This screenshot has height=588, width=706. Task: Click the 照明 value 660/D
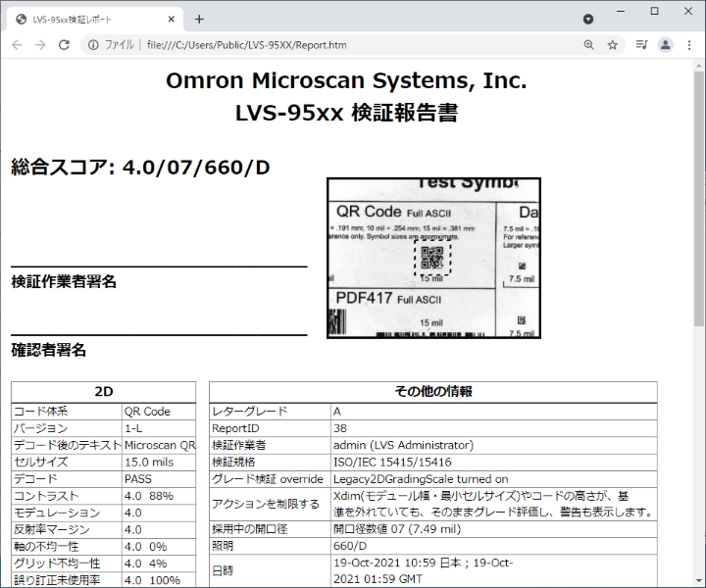pyautogui.click(x=494, y=546)
